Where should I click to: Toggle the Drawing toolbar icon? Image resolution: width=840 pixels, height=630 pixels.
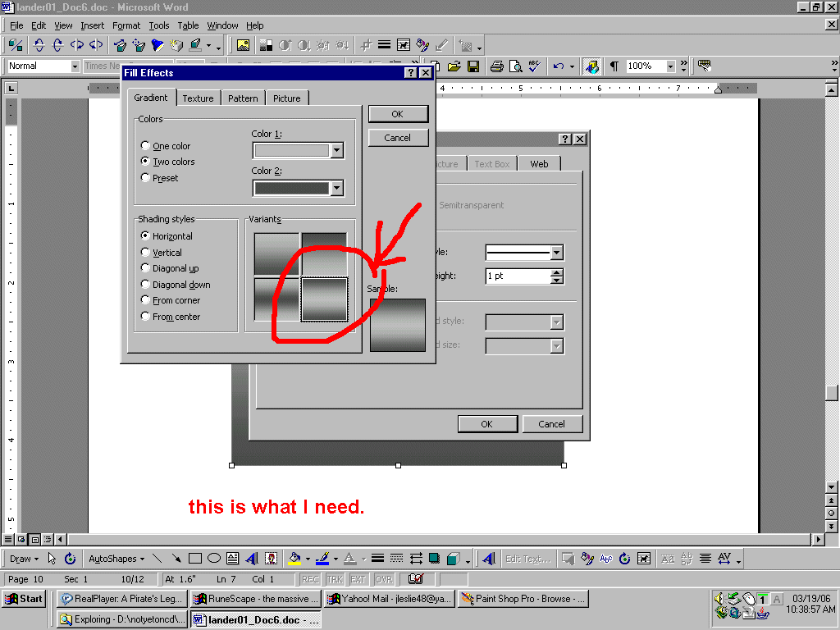click(591, 66)
